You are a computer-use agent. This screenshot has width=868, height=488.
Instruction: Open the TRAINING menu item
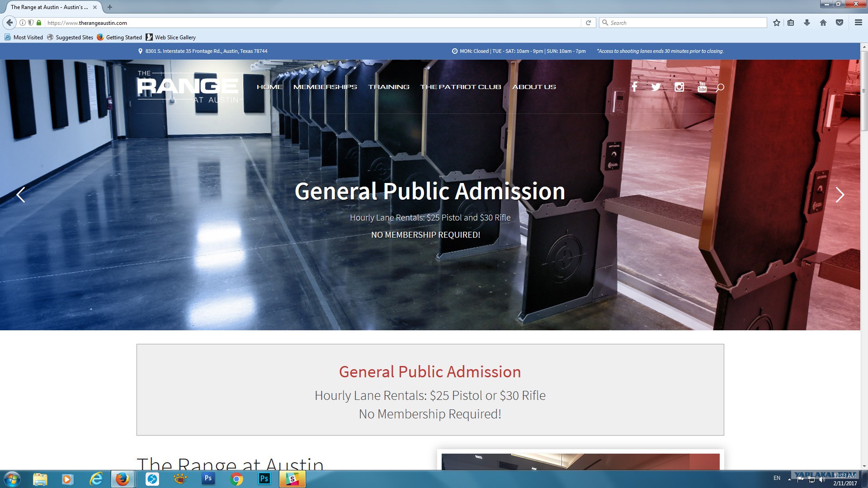pos(389,87)
